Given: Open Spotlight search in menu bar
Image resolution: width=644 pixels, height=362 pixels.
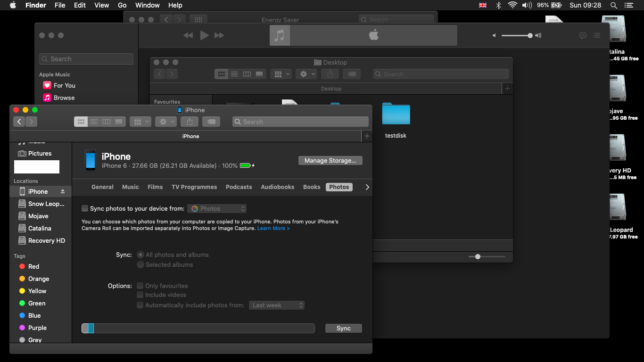Looking at the screenshot, I should point(613,5).
